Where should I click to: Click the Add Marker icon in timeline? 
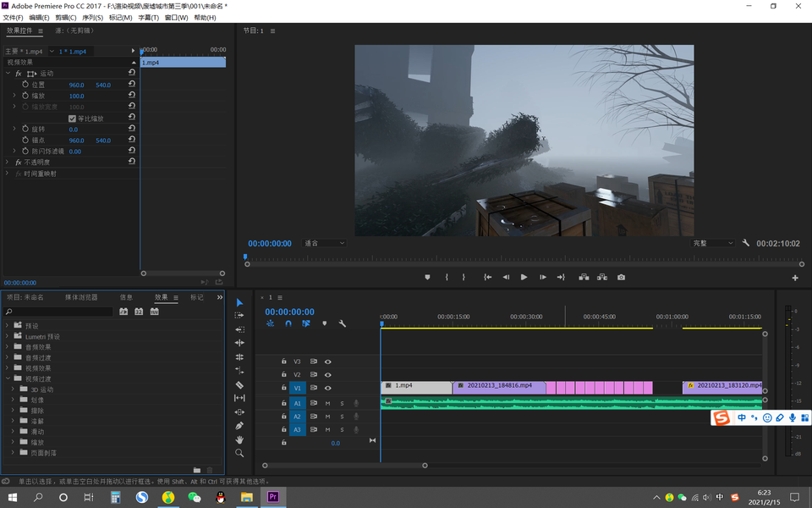(324, 323)
